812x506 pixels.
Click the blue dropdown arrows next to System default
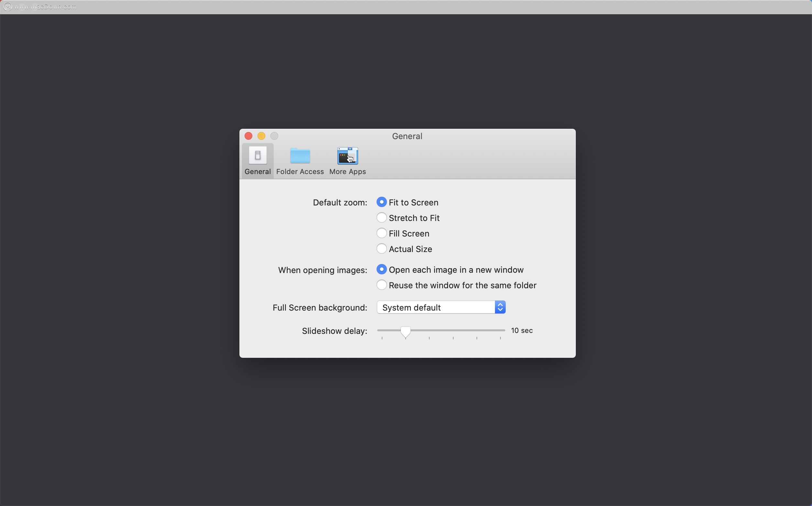pos(500,307)
